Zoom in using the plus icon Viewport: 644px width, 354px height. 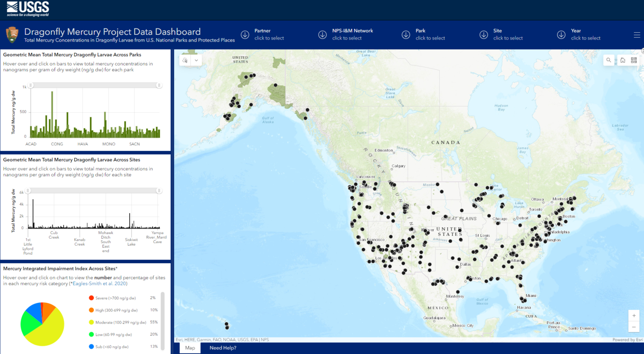(x=634, y=315)
